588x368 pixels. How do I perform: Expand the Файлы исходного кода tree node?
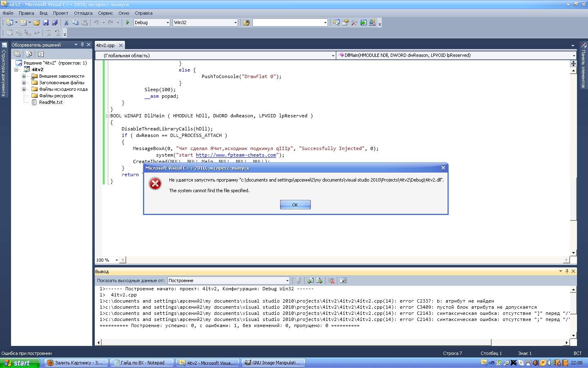tap(24, 89)
